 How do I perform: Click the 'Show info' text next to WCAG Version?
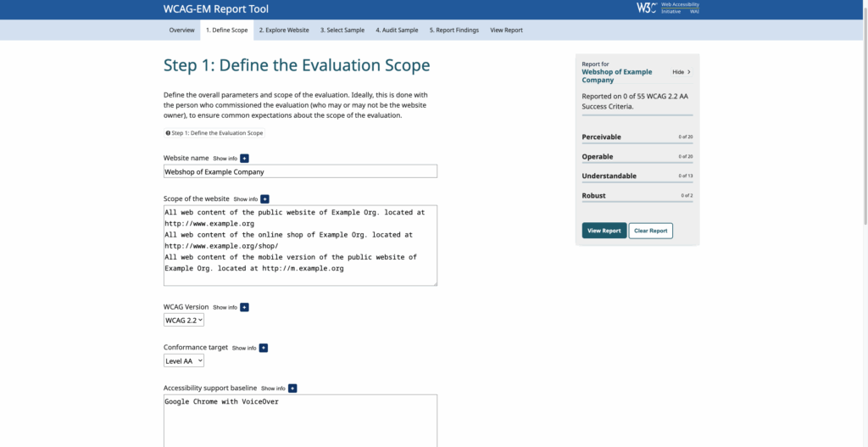click(x=225, y=307)
